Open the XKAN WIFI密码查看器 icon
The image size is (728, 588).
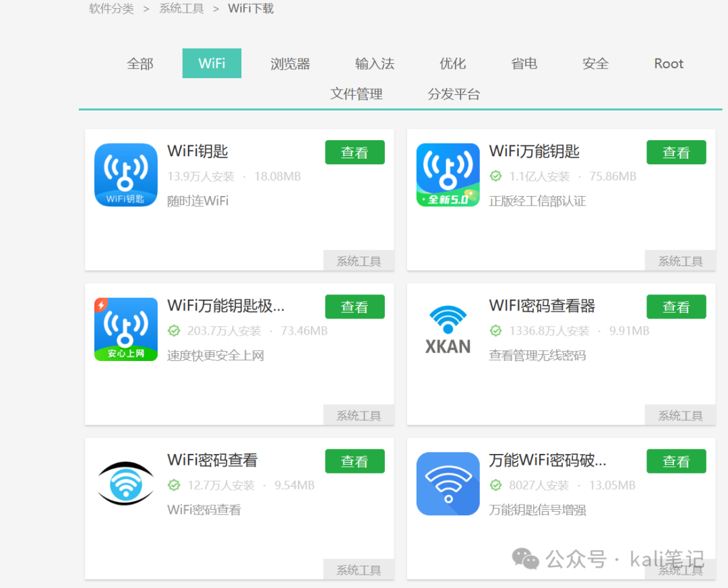point(448,329)
